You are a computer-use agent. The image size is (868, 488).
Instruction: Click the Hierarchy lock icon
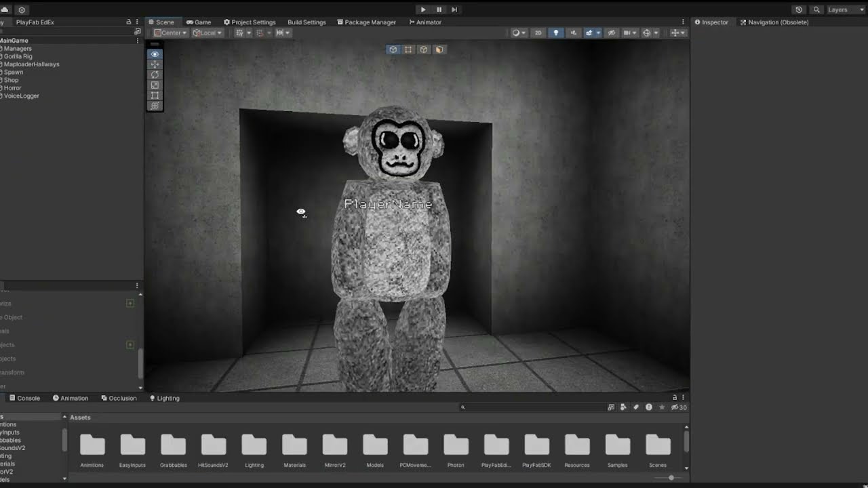[129, 22]
